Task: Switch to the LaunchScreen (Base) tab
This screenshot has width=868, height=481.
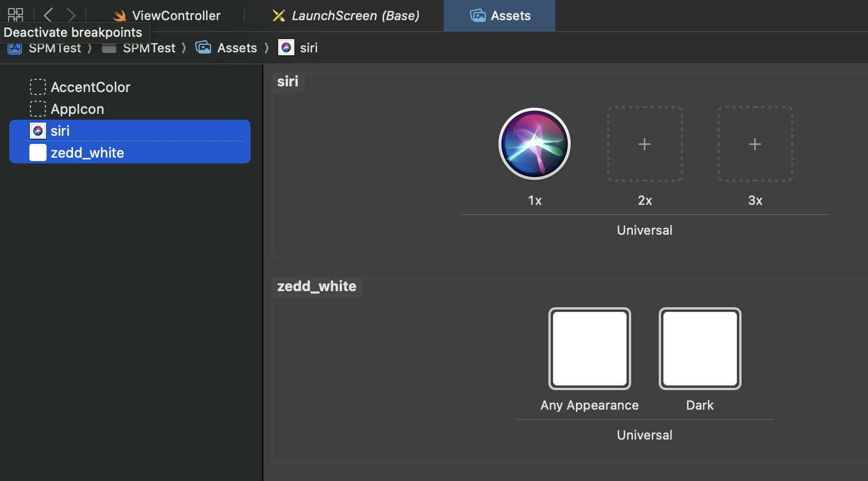Action: click(x=345, y=16)
